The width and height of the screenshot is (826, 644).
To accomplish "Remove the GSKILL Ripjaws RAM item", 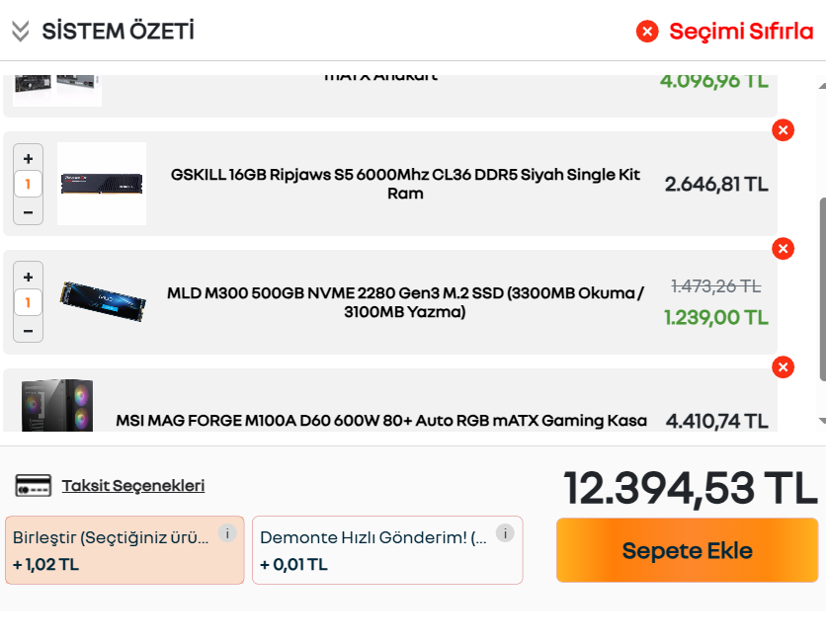I will tap(783, 130).
